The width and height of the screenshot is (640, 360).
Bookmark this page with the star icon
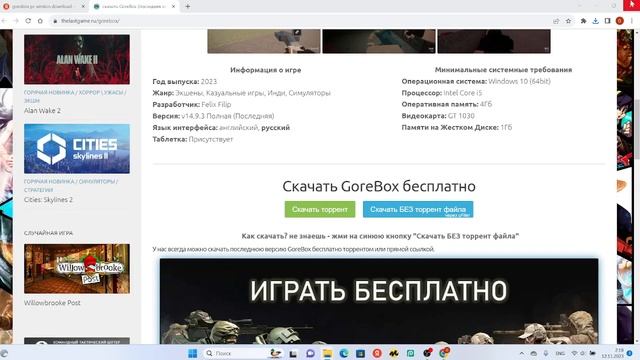click(x=568, y=21)
